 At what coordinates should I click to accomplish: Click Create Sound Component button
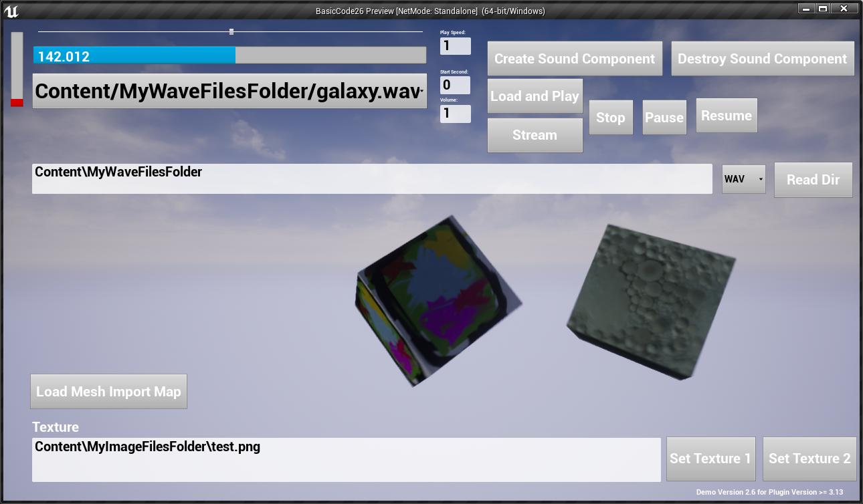575,59
